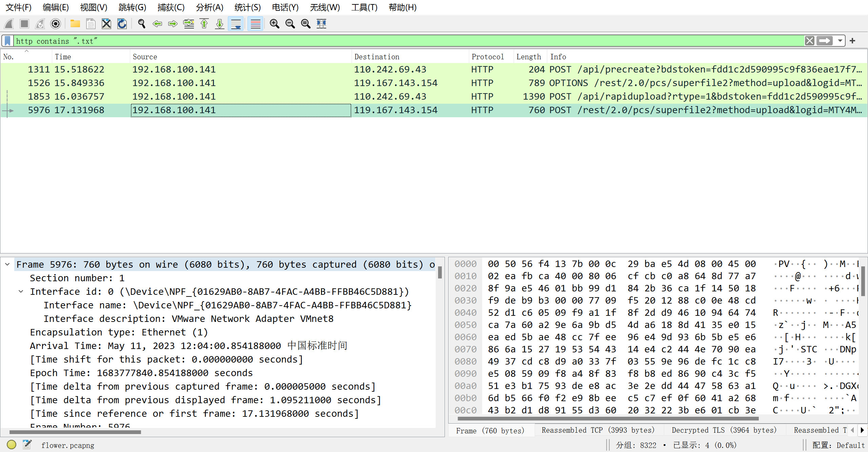Open the filter history dropdown arrow

[840, 41]
